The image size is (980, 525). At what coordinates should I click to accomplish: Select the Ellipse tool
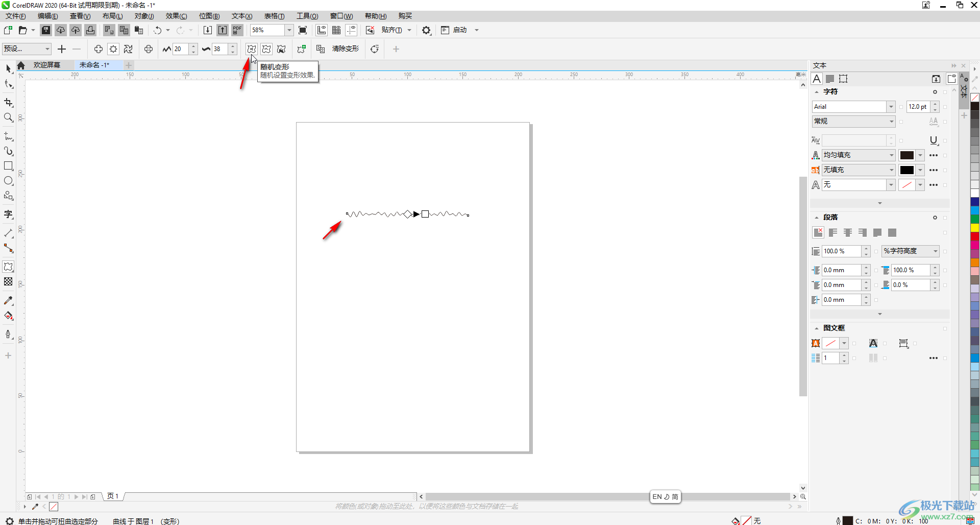[8, 181]
